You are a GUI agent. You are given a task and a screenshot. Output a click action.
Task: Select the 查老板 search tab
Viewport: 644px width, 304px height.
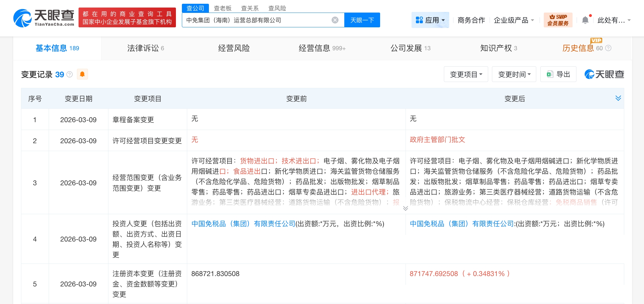222,8
